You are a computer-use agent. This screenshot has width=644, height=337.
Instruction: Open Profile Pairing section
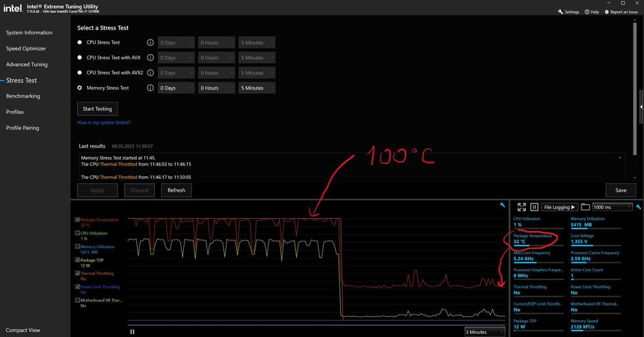pos(23,128)
